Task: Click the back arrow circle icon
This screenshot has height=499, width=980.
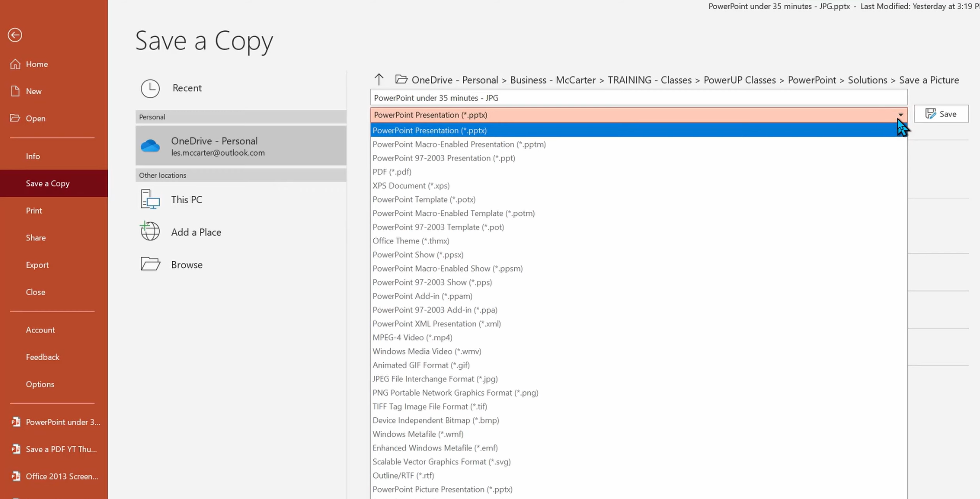Action: click(15, 35)
